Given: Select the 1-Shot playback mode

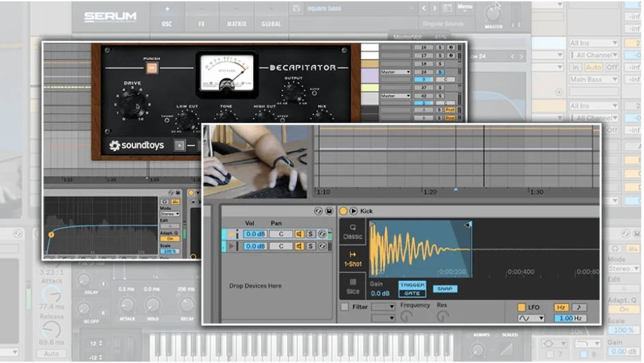Looking at the screenshot, I should pos(353,259).
